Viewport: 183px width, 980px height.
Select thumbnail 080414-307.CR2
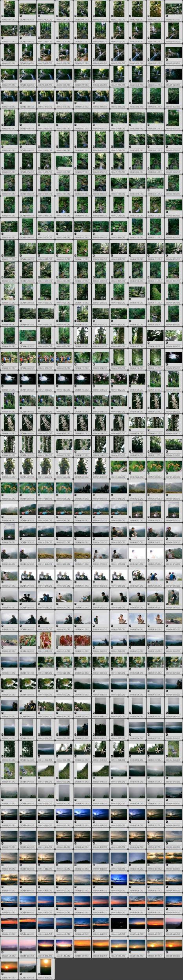9,640
